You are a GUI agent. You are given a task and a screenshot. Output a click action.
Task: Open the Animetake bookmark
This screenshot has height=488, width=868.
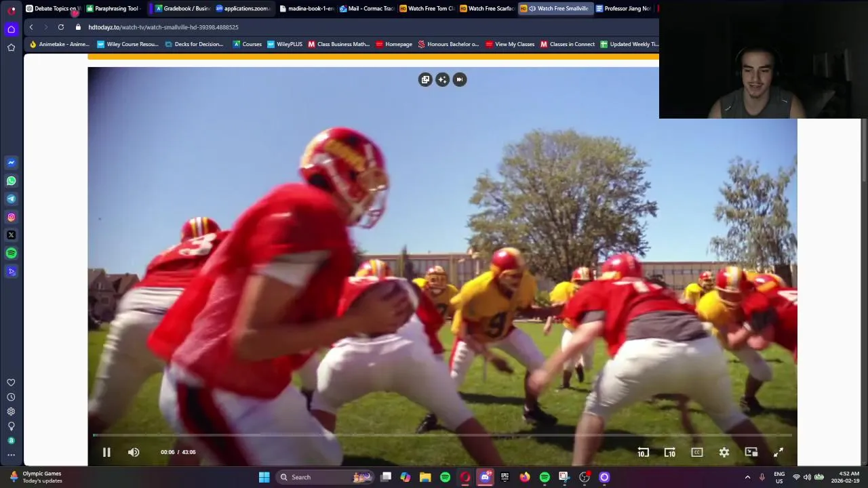[60, 44]
